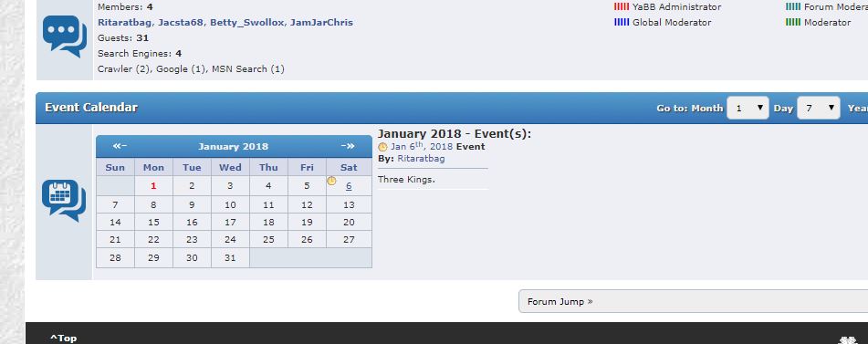868x344 pixels.
Task: Select day 21 in calendar
Action: click(115, 240)
